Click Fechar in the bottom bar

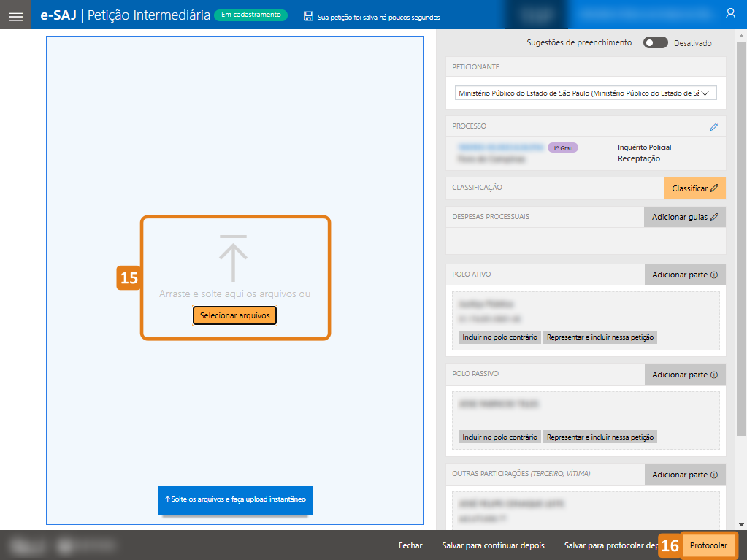[x=410, y=545]
